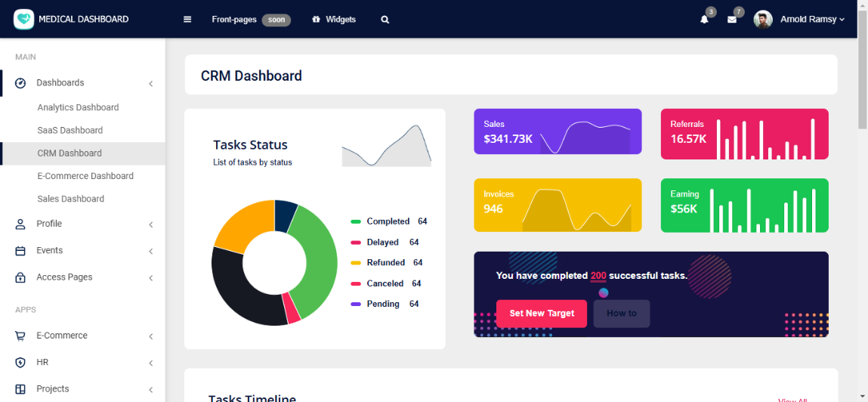Expand the Profile sidebar menu chevron

point(151,224)
